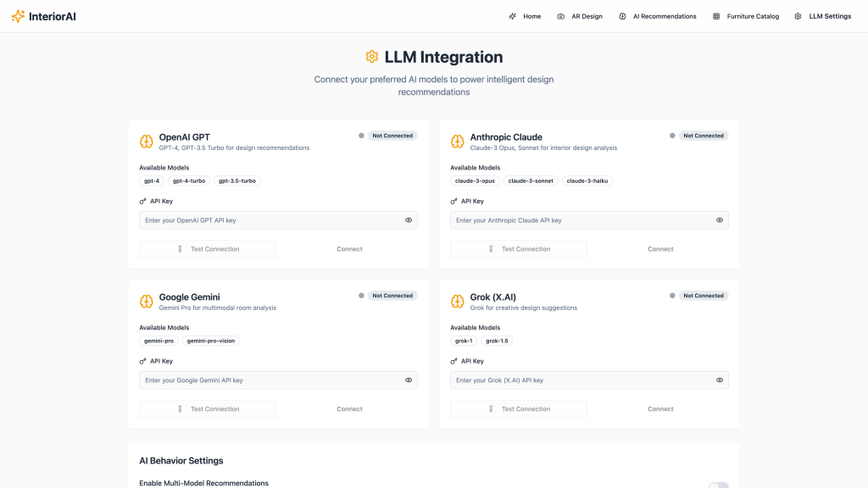Screen dimensions: 868x488
Task: Click the InteriorAI brand name
Action: (53, 17)
